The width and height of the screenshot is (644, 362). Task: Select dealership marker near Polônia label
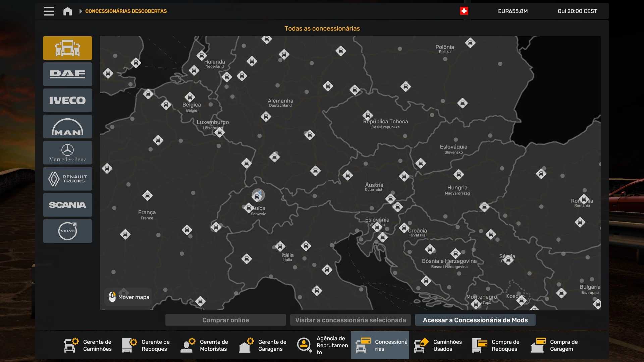click(x=470, y=43)
